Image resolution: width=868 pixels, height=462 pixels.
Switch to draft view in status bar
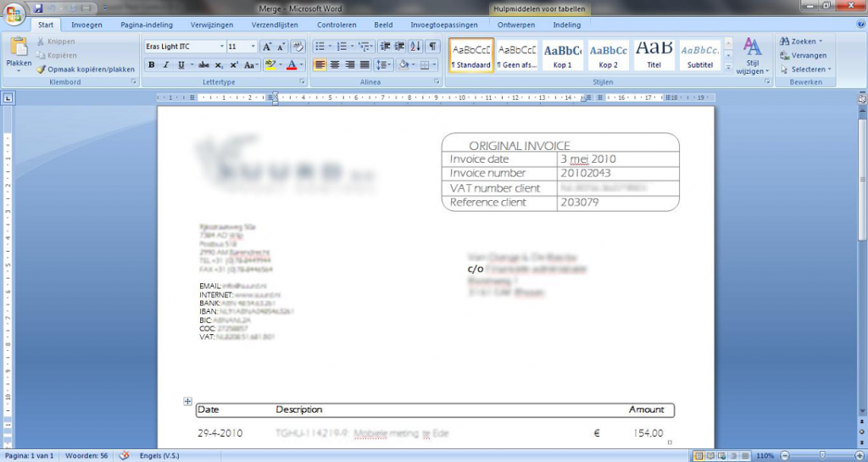point(744,456)
